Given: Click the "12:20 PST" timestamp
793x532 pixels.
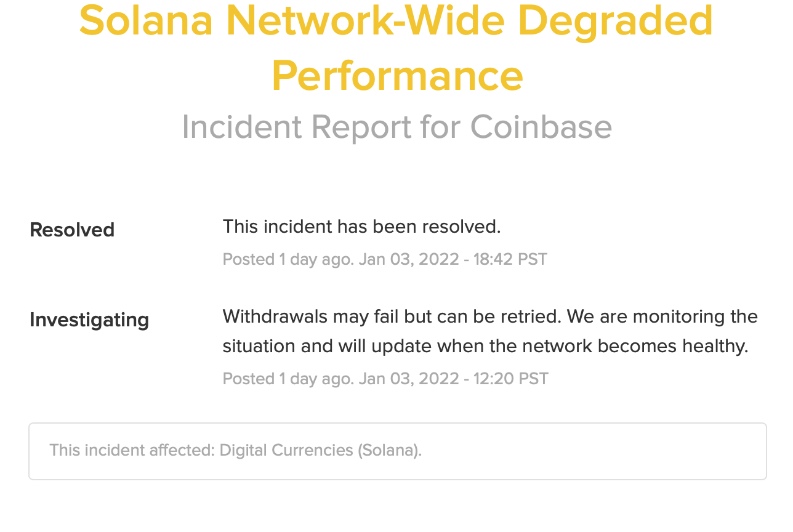Looking at the screenshot, I should tap(510, 379).
